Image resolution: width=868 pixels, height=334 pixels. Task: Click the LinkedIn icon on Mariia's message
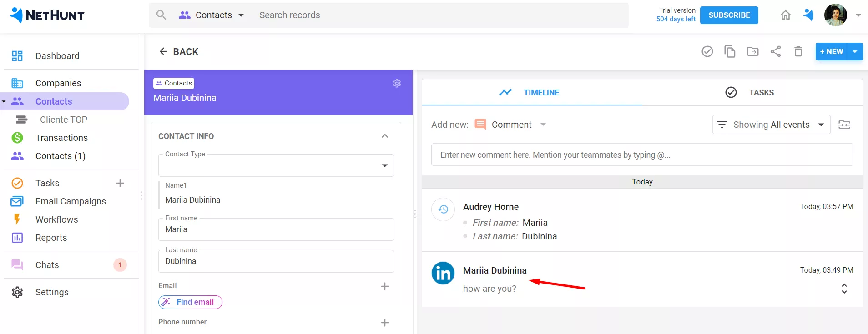443,273
